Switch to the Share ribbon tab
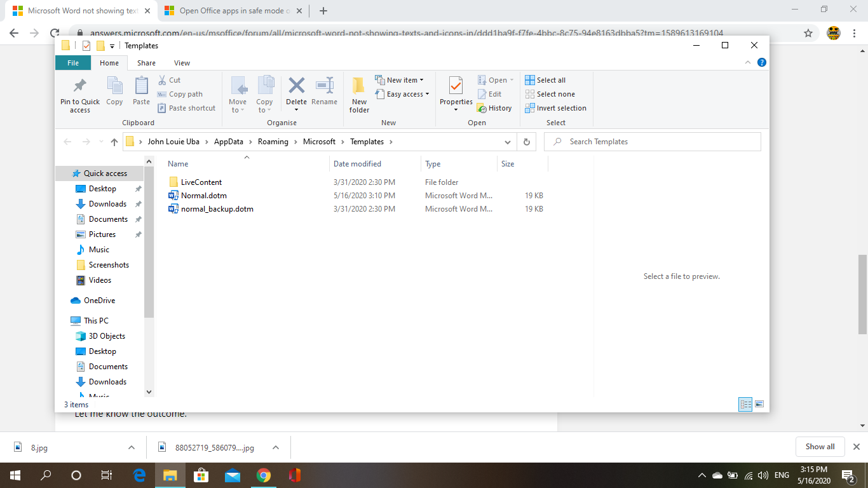 [146, 63]
